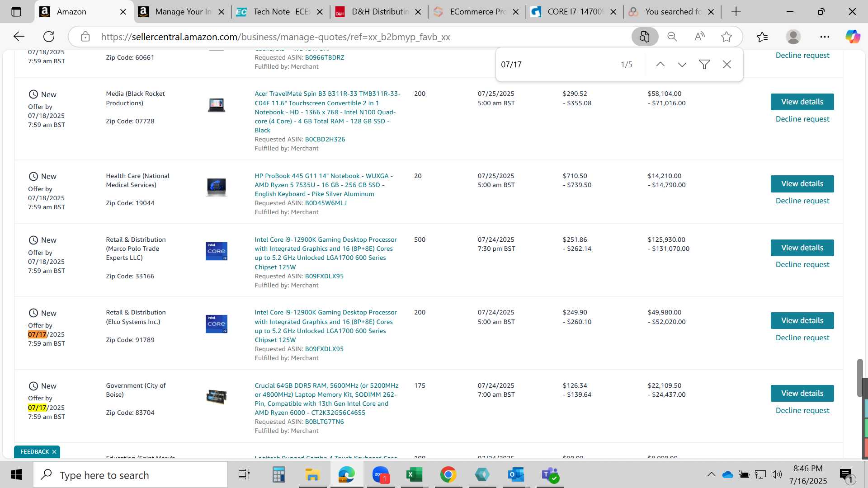View details for Marco Polo Trade quote
Screen dimensions: 868x488
click(x=802, y=248)
